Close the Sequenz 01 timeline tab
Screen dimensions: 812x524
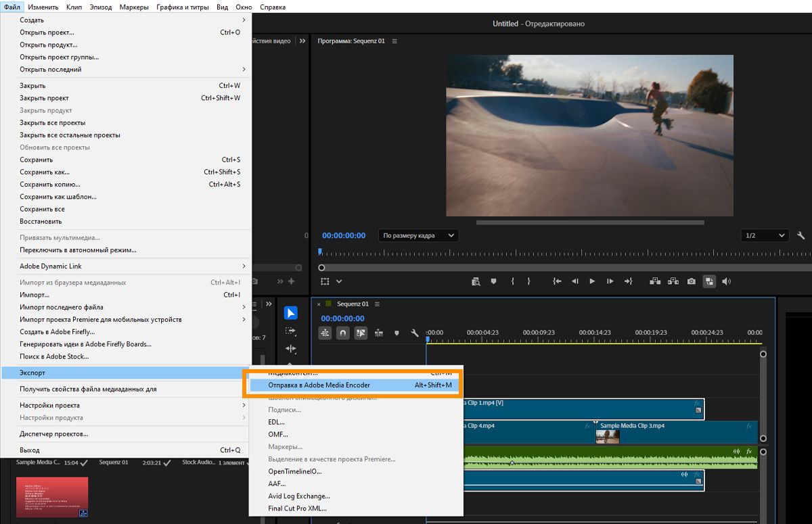click(x=319, y=304)
